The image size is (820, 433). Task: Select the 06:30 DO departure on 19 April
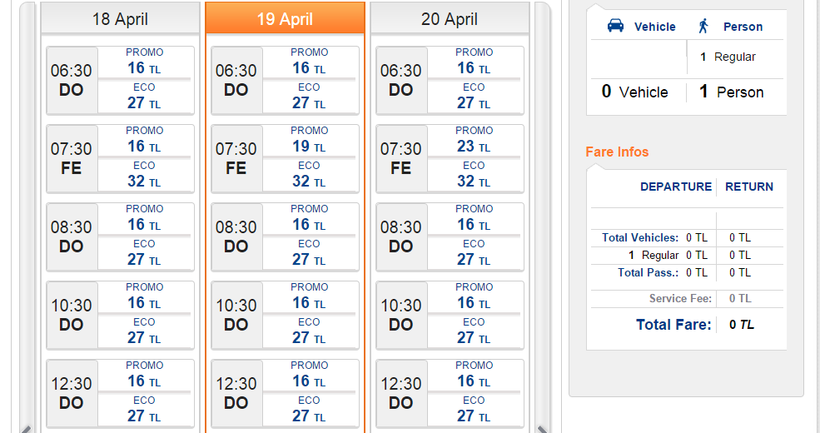coord(236,80)
